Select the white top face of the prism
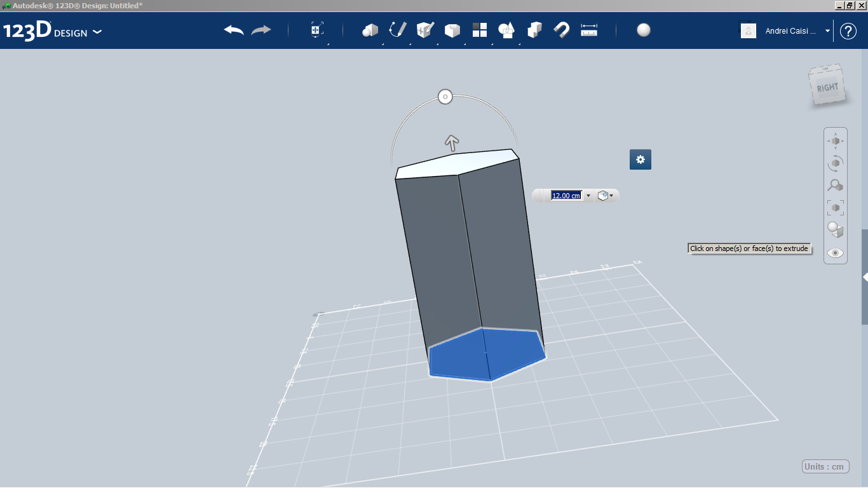868x488 pixels. coord(457,164)
